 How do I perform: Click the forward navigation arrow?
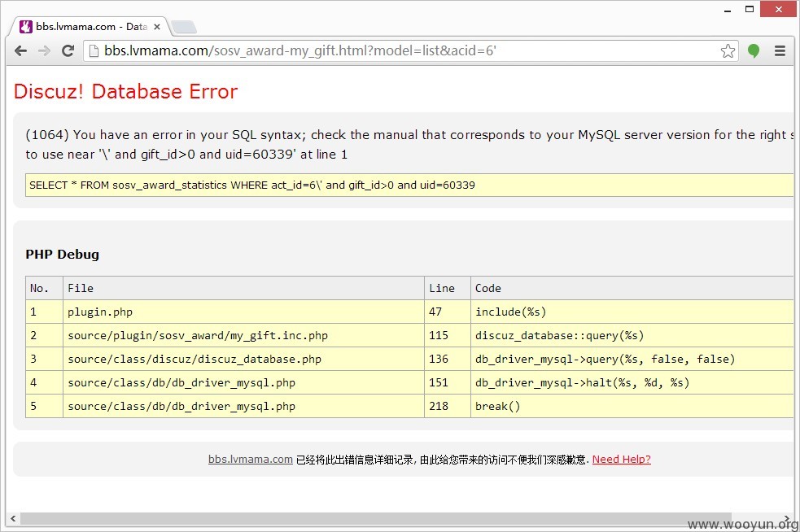point(45,50)
